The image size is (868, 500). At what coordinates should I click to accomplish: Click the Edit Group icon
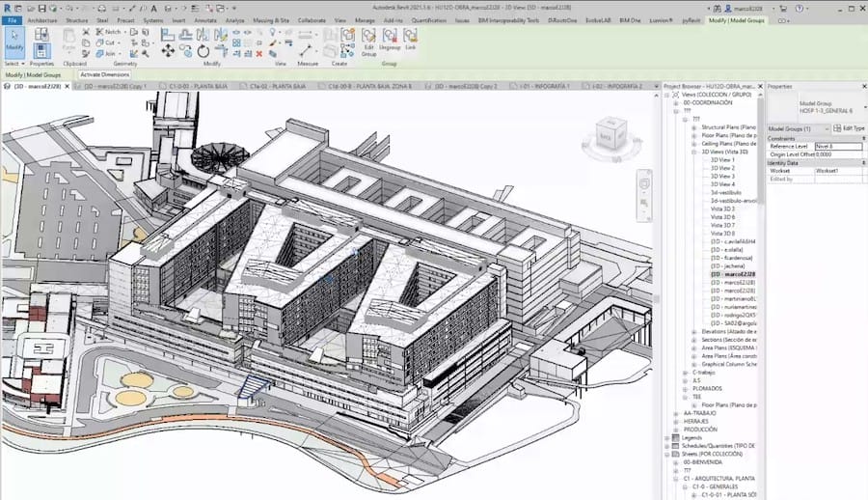tap(368, 41)
